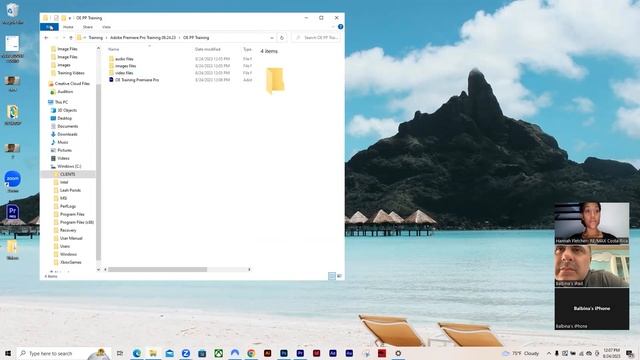This screenshot has width=640, height=360.
Task: Select 3D Objects in navigation pane
Action: click(67, 110)
